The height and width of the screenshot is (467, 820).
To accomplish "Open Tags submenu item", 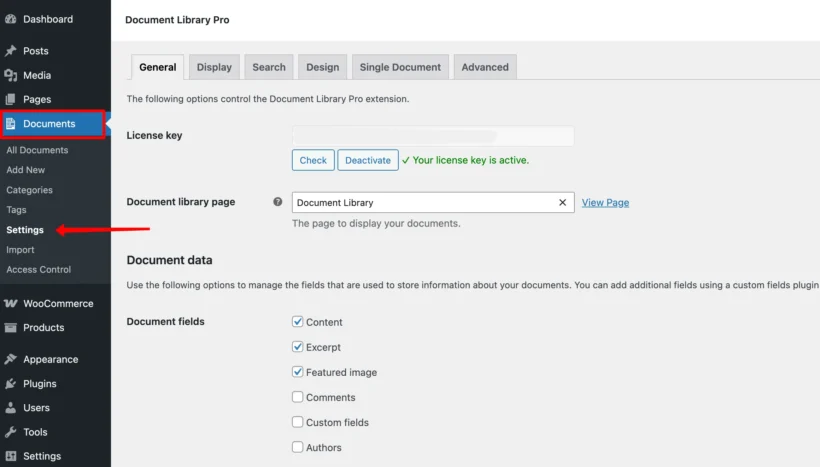I will [16, 210].
